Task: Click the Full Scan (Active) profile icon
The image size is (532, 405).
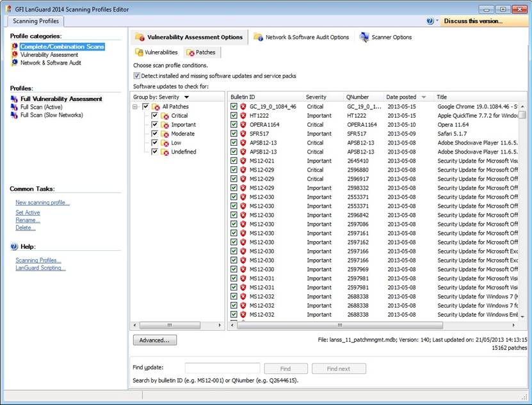Action: click(14, 107)
